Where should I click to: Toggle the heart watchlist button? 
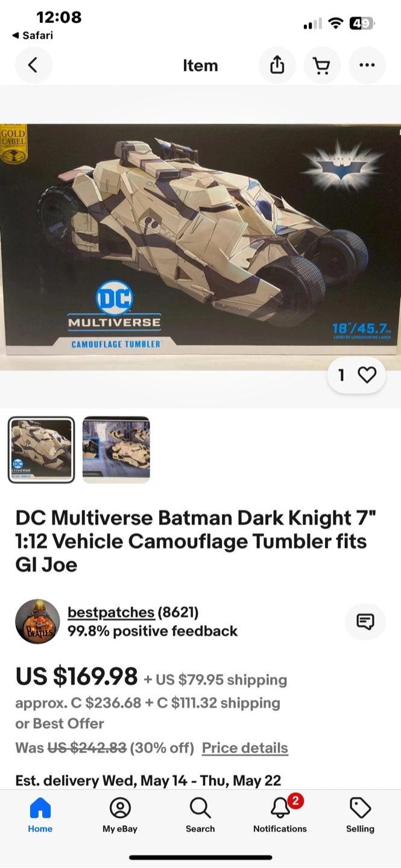[356, 375]
